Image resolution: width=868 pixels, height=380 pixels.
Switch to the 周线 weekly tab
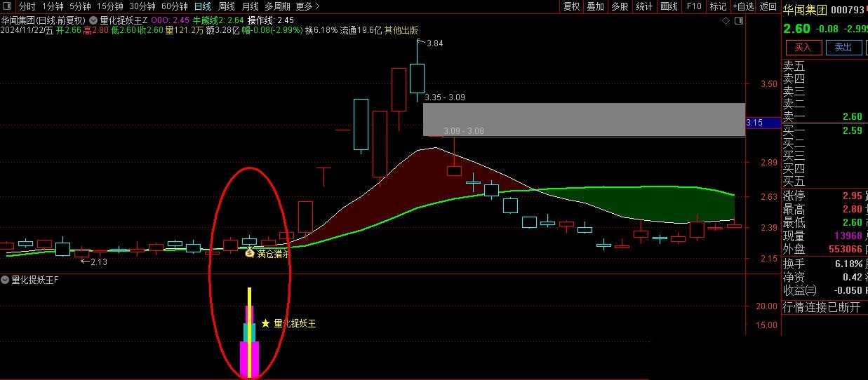pyautogui.click(x=227, y=6)
